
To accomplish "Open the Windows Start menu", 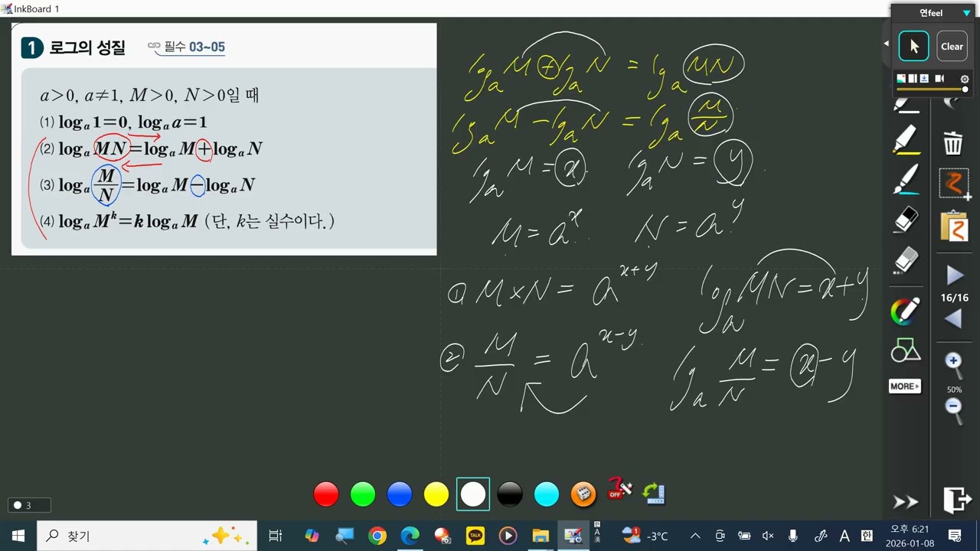I will 18,536.
